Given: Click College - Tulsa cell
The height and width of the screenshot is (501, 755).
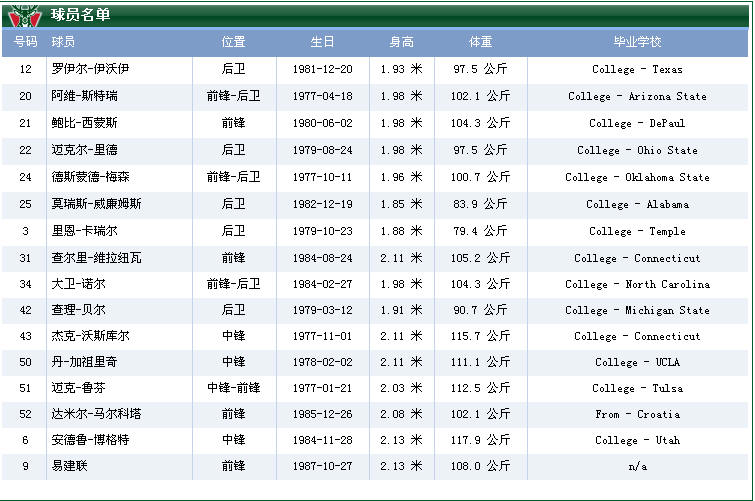Looking at the screenshot, I should [638, 388].
